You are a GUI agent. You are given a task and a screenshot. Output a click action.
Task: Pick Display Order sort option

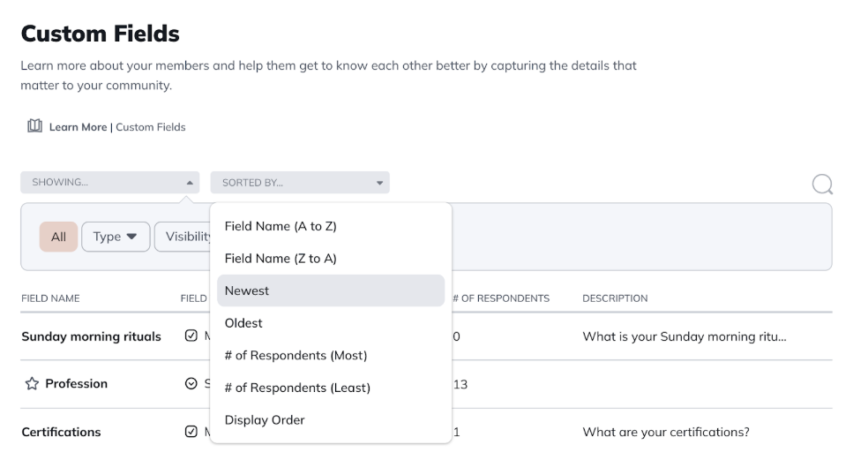click(x=265, y=420)
